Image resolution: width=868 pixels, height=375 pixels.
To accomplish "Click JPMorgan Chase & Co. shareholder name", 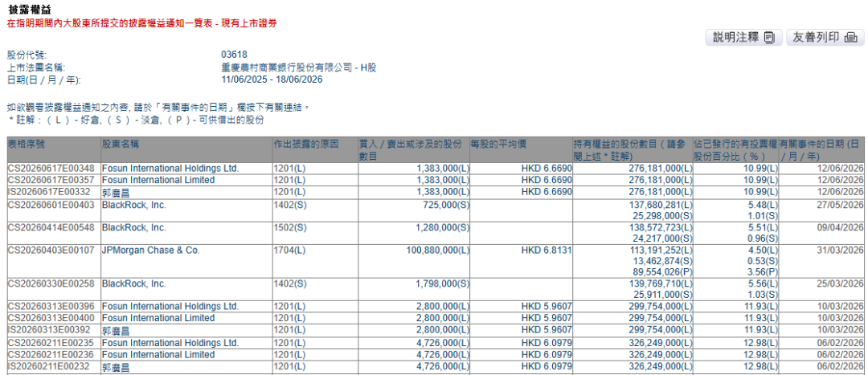I will tap(150, 251).
